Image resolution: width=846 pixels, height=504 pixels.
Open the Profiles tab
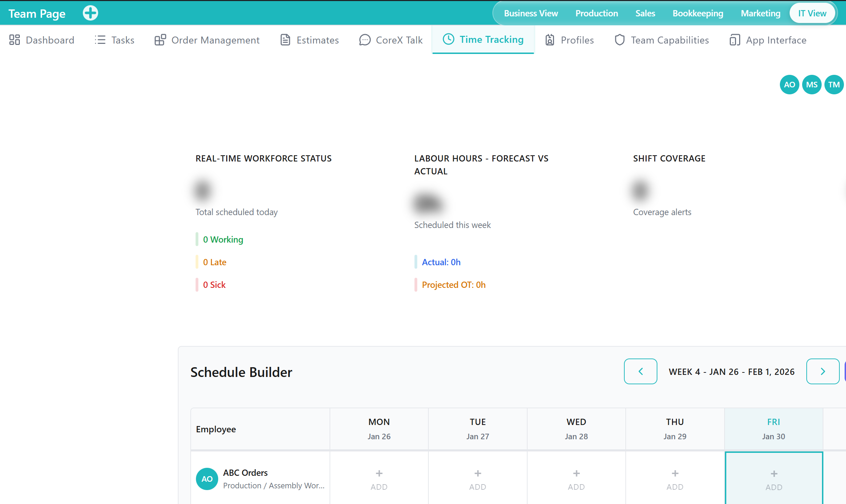(569, 40)
